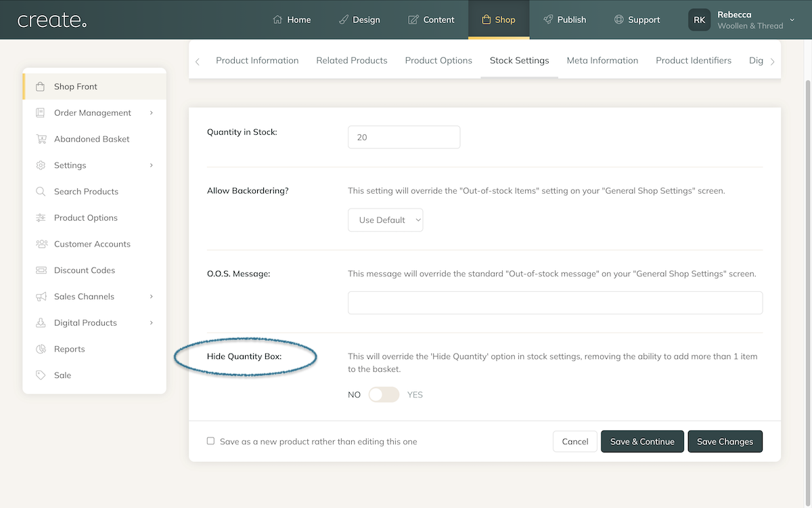
Task: Click the Cancel button
Action: [x=574, y=442]
